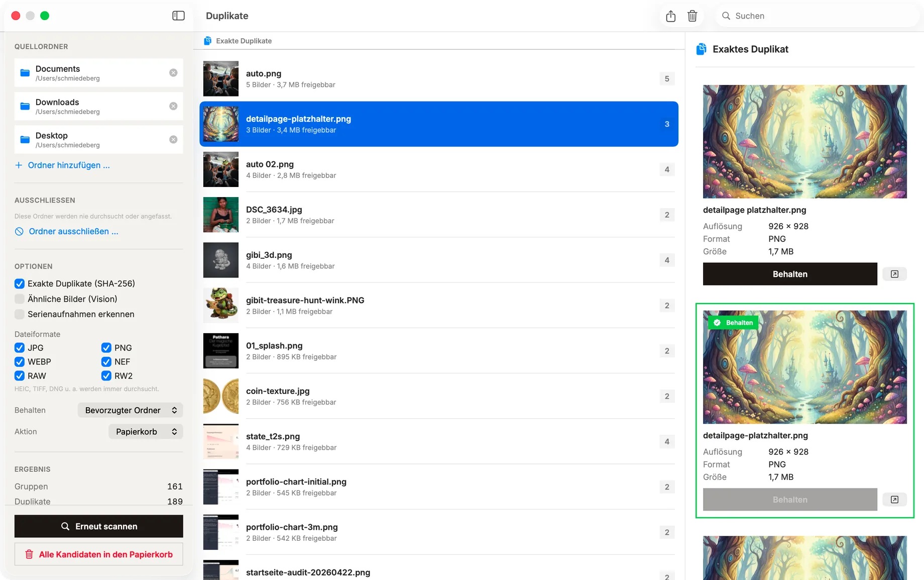Select the DSC_3634.jpg duplicate group
Image resolution: width=924 pixels, height=580 pixels.
point(439,215)
